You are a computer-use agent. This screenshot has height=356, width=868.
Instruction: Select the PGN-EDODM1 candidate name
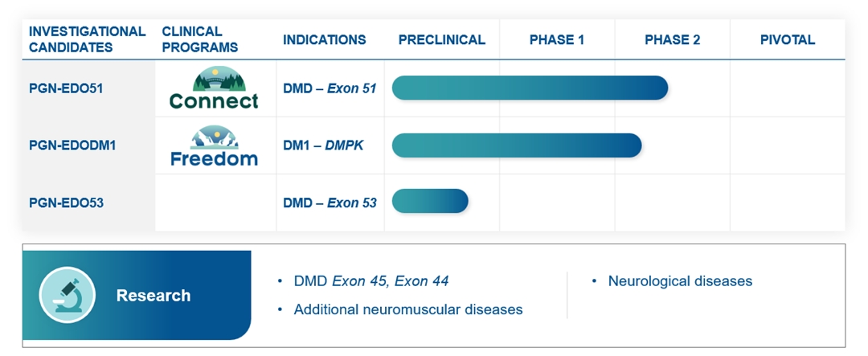pos(72,145)
